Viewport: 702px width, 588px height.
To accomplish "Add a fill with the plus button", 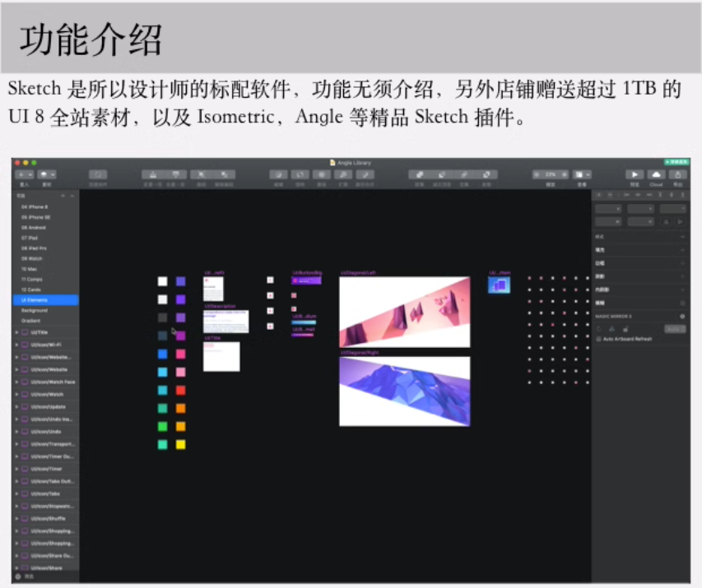I will point(682,249).
